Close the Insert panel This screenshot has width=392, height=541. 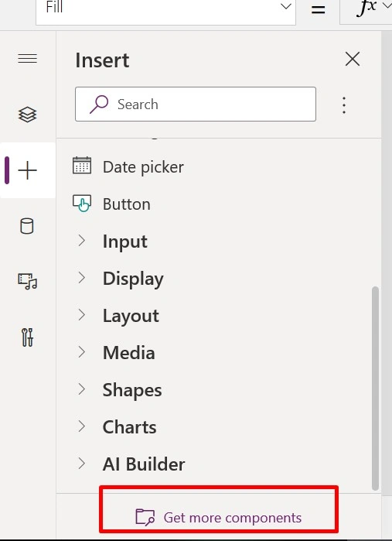[x=353, y=60]
